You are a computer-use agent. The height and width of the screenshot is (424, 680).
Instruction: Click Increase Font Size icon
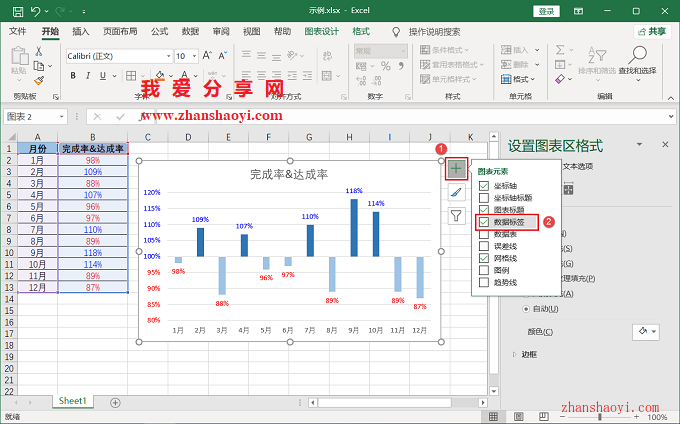pyautogui.click(x=207, y=55)
